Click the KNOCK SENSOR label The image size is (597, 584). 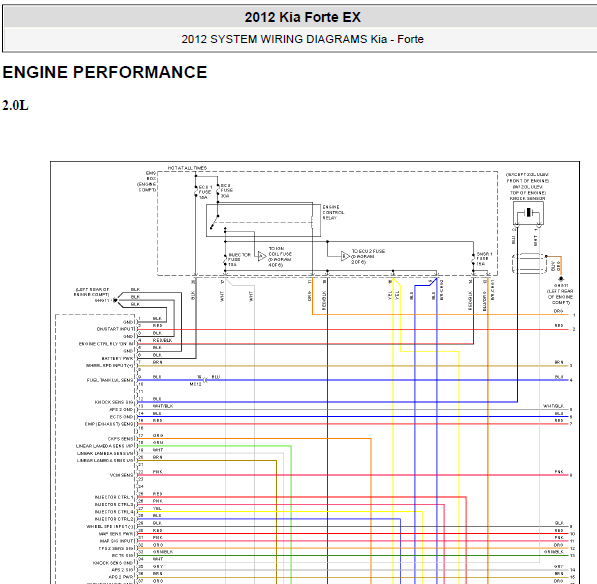[x=527, y=198]
